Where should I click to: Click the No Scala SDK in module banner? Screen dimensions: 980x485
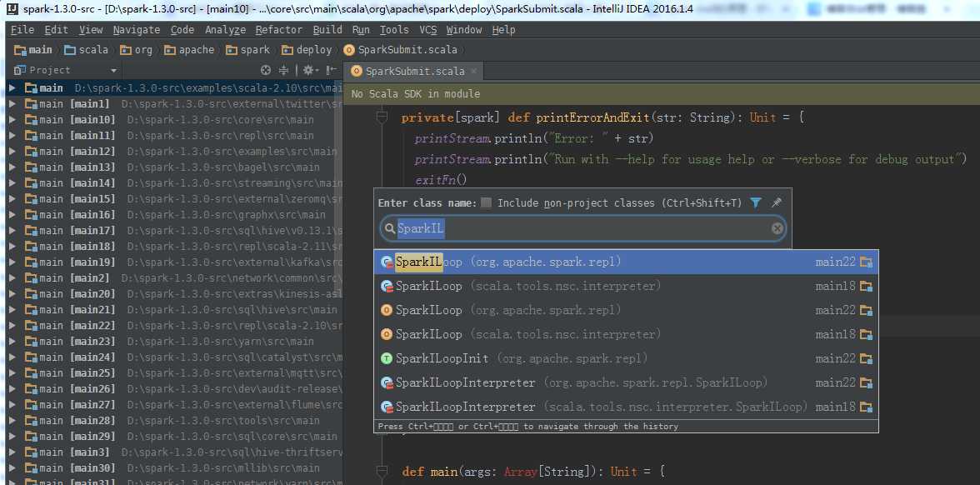pyautogui.click(x=662, y=93)
